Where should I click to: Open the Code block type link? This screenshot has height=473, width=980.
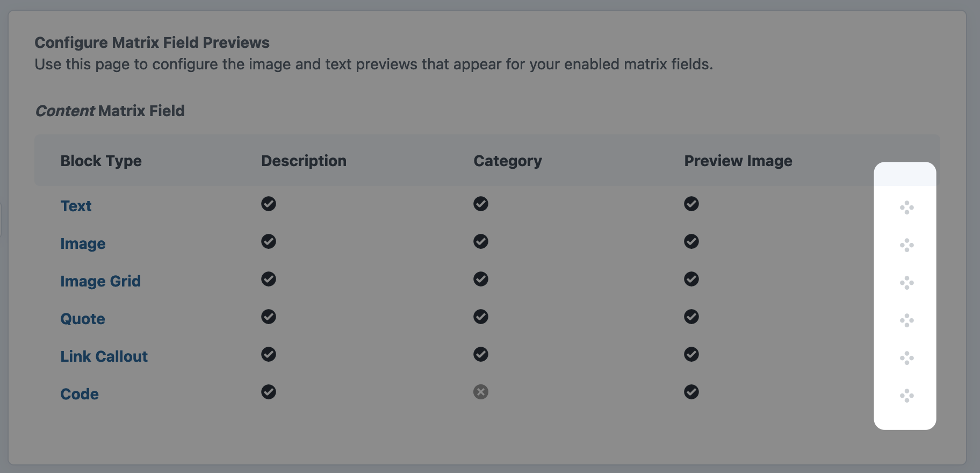coord(80,394)
